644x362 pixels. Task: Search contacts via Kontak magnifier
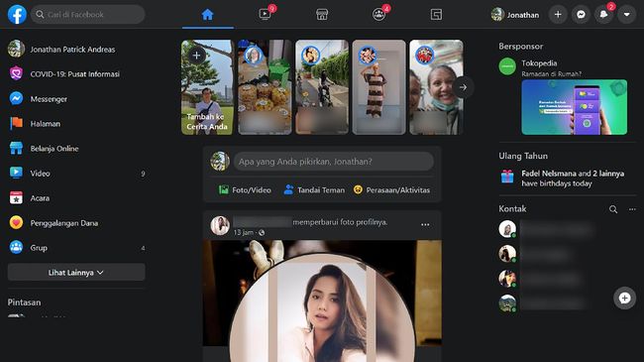613,209
